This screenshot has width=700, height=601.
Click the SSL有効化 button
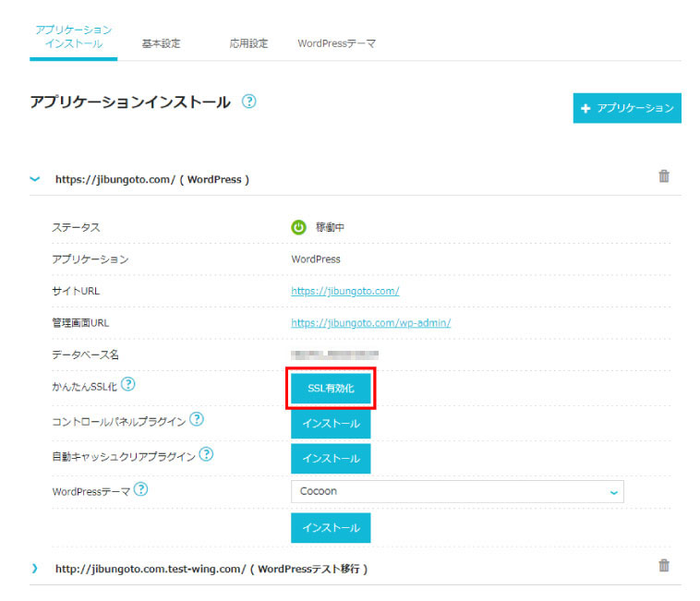pos(331,390)
